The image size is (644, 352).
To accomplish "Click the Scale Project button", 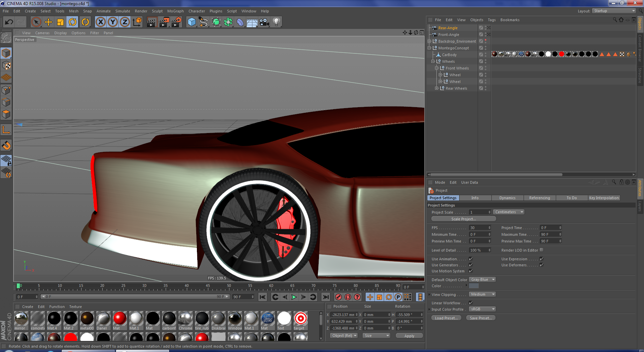I will click(x=464, y=219).
